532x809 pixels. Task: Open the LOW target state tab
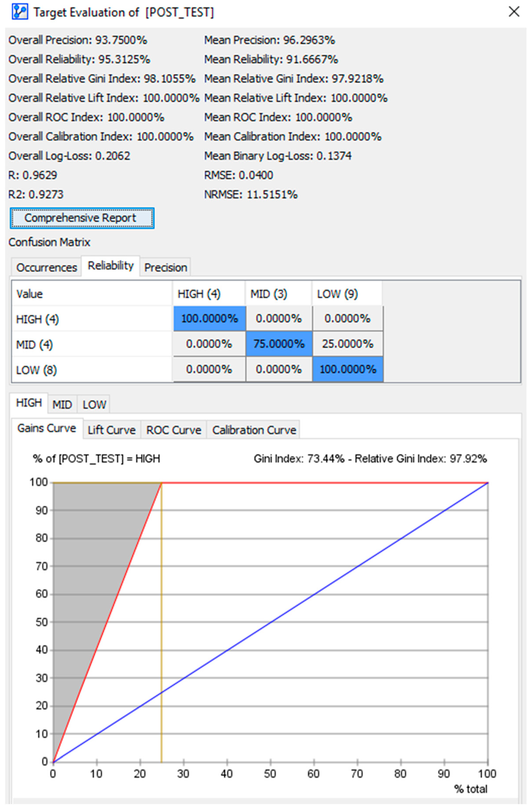(x=94, y=405)
